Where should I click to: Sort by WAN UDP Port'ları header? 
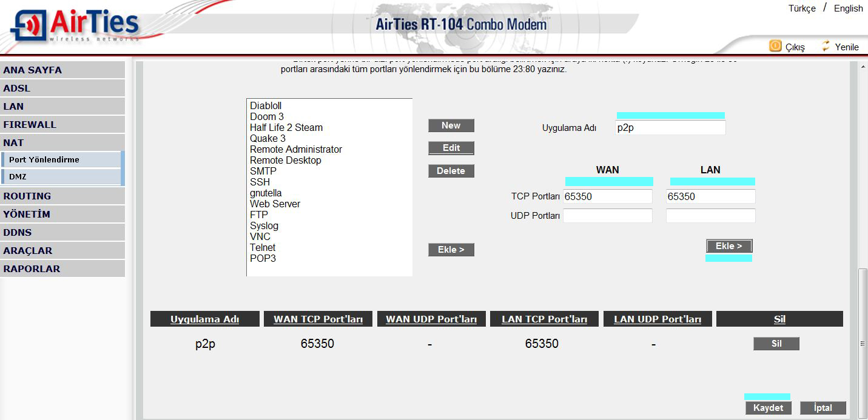(x=431, y=319)
